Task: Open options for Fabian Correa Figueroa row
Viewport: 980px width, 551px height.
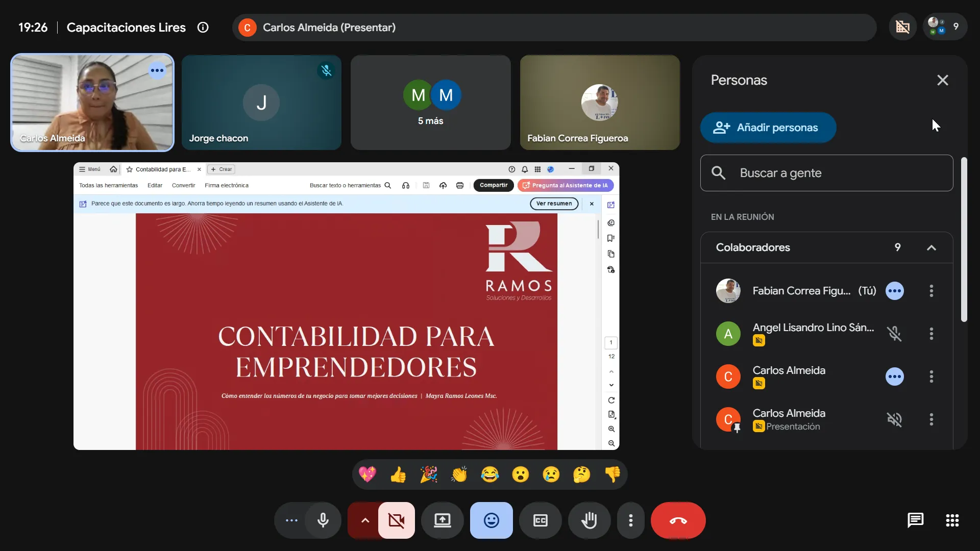Action: [x=932, y=291]
